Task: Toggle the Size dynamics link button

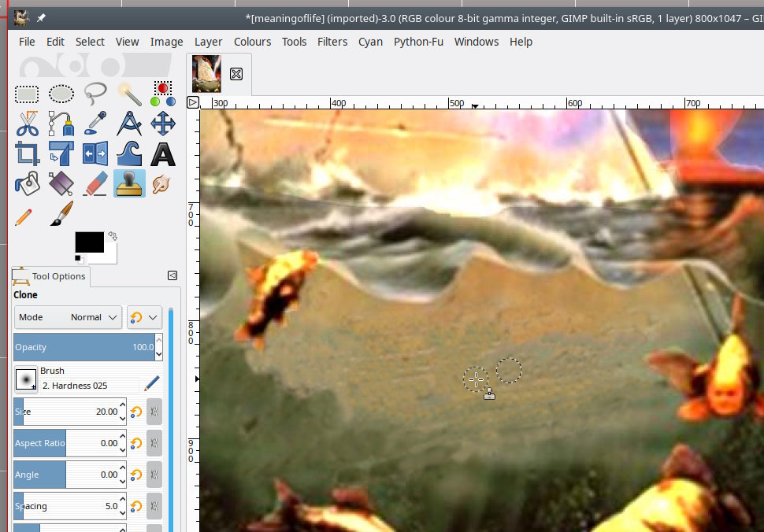Action: (154, 412)
